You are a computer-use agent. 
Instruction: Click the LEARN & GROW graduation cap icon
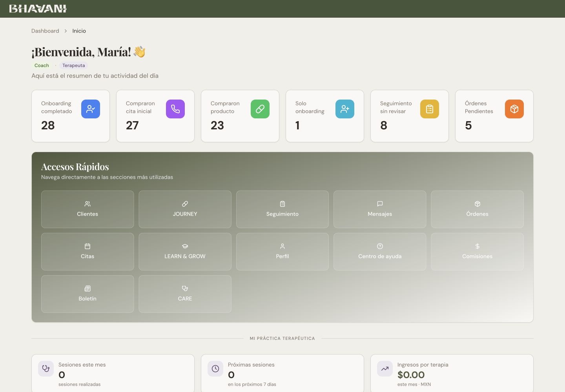click(x=185, y=246)
